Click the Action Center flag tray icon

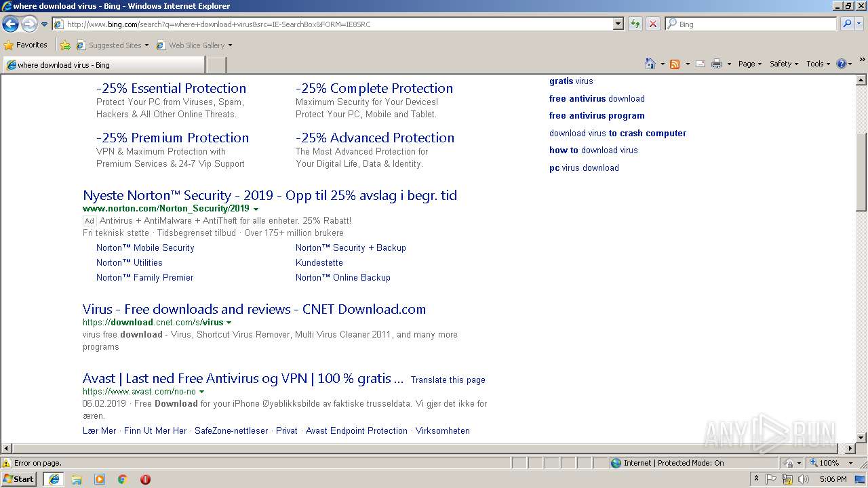(x=771, y=479)
